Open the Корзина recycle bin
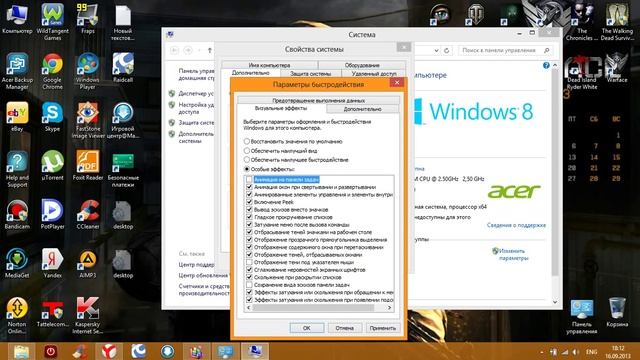 point(617,313)
